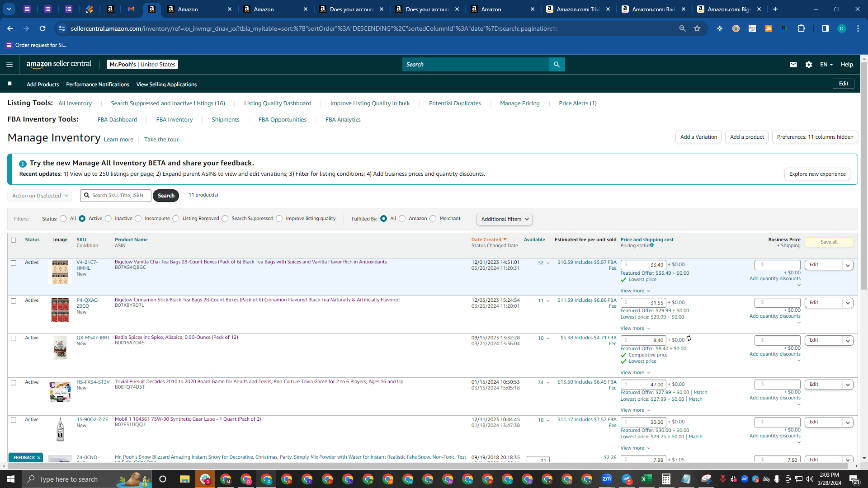Click the Search SKU, Title, ISBN field
Image resolution: width=868 pixels, height=488 pixels.
click(116, 196)
